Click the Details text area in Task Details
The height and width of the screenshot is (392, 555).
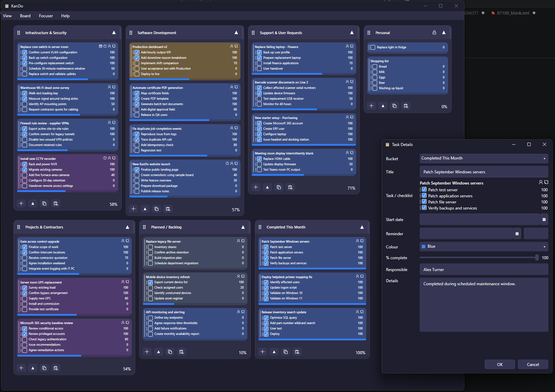484,304
